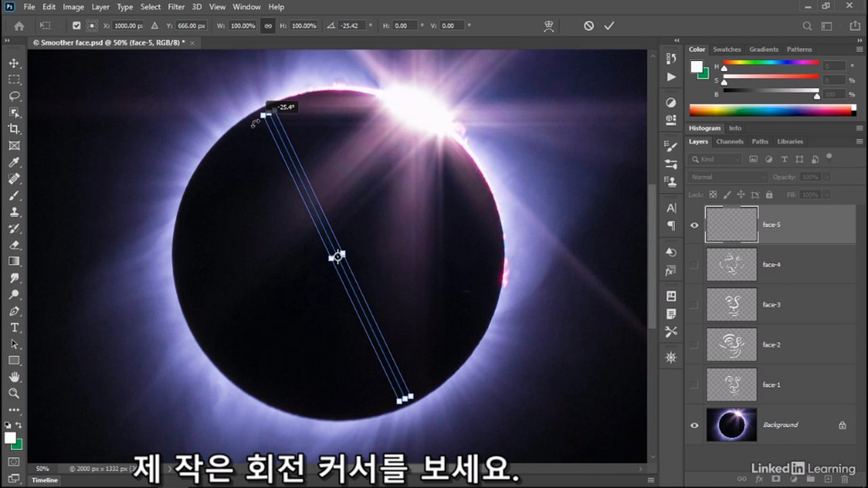
Task: Open the Clone Source panel icon
Action: click(x=671, y=181)
